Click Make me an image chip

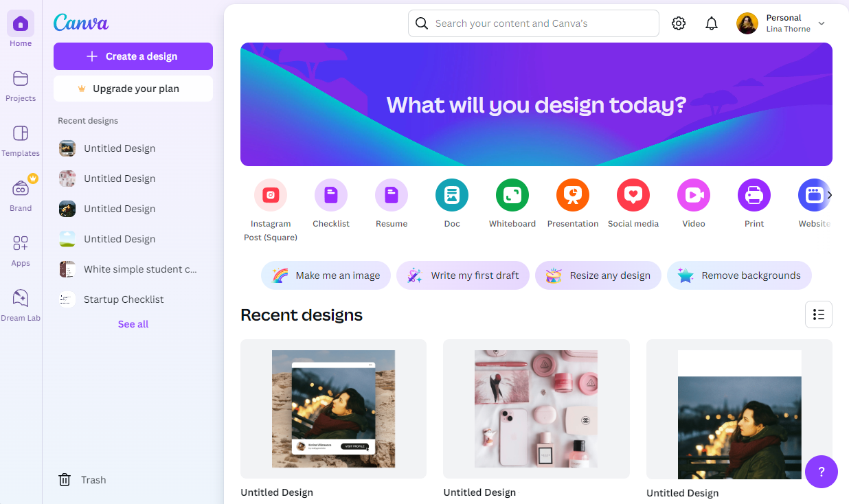coord(326,275)
